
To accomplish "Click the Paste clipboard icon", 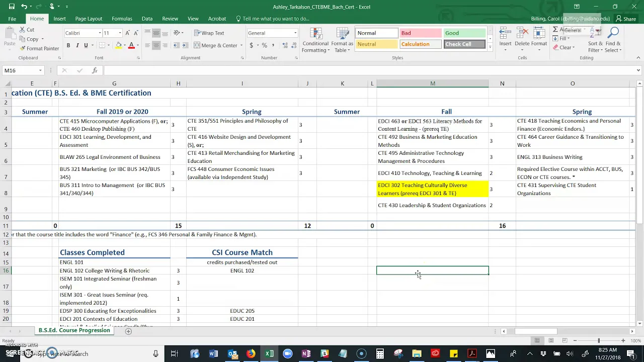I will pos(9,33).
